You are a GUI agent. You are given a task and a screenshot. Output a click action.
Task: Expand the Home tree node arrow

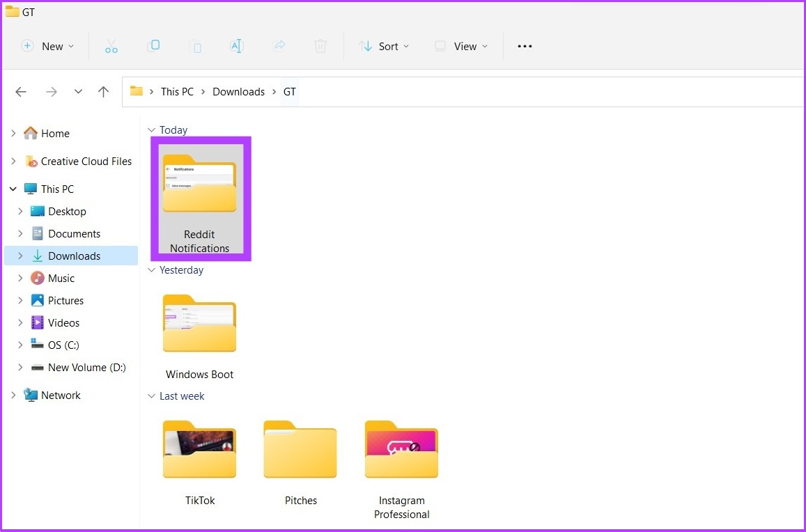pyautogui.click(x=13, y=133)
